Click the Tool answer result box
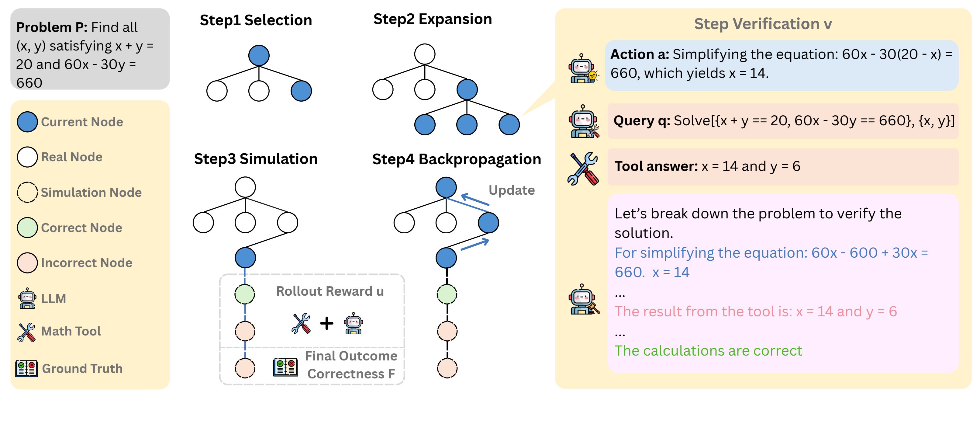The width and height of the screenshot is (980, 438). tap(782, 167)
